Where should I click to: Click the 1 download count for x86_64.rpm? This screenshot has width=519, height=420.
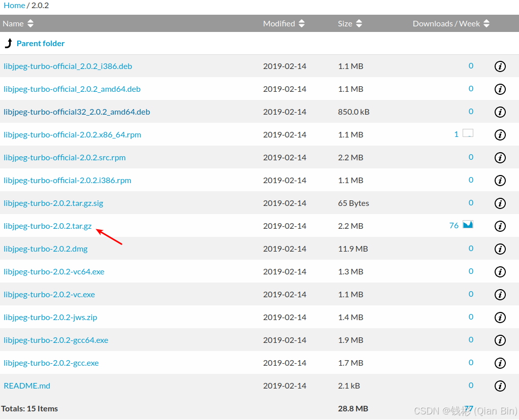pos(456,134)
